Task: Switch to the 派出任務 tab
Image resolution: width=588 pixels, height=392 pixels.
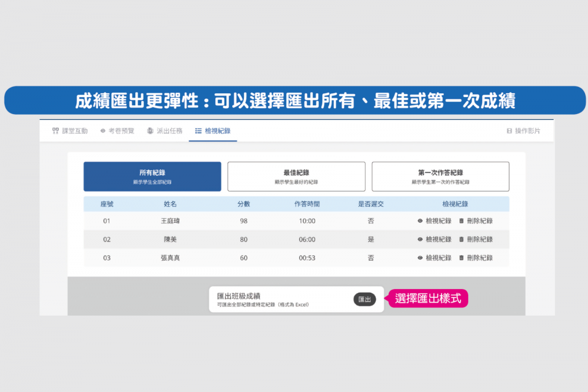Action: (165, 131)
